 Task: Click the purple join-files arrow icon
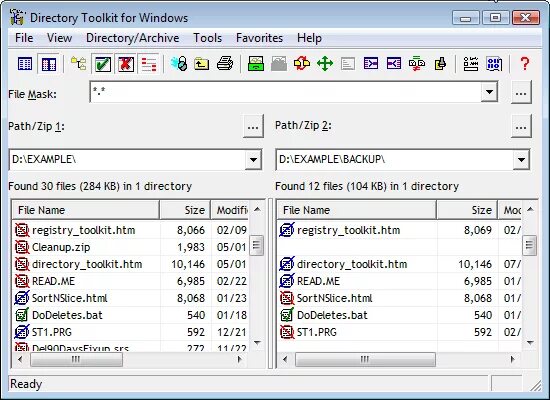[x=371, y=64]
